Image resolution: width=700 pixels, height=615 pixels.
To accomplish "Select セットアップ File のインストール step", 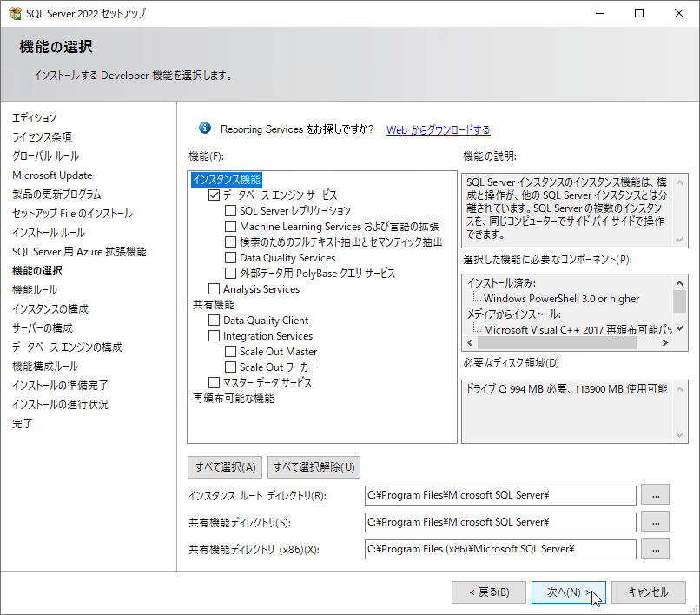I will click(72, 214).
